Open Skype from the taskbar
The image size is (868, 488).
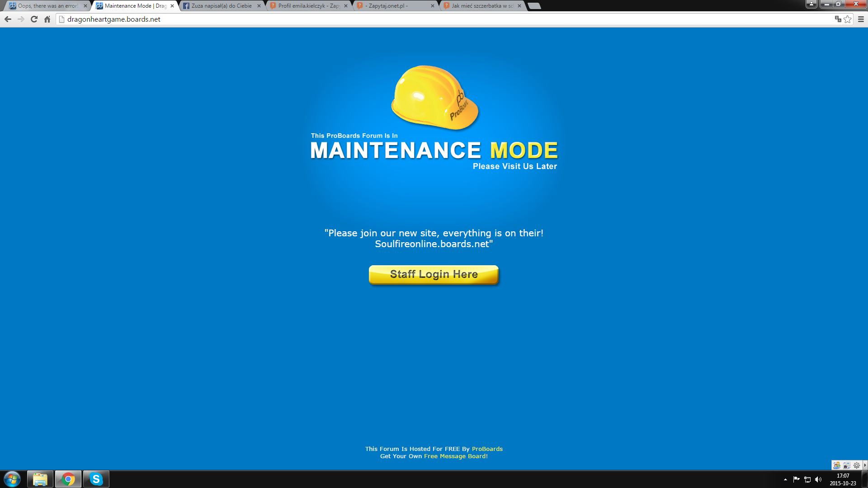pyautogui.click(x=96, y=479)
